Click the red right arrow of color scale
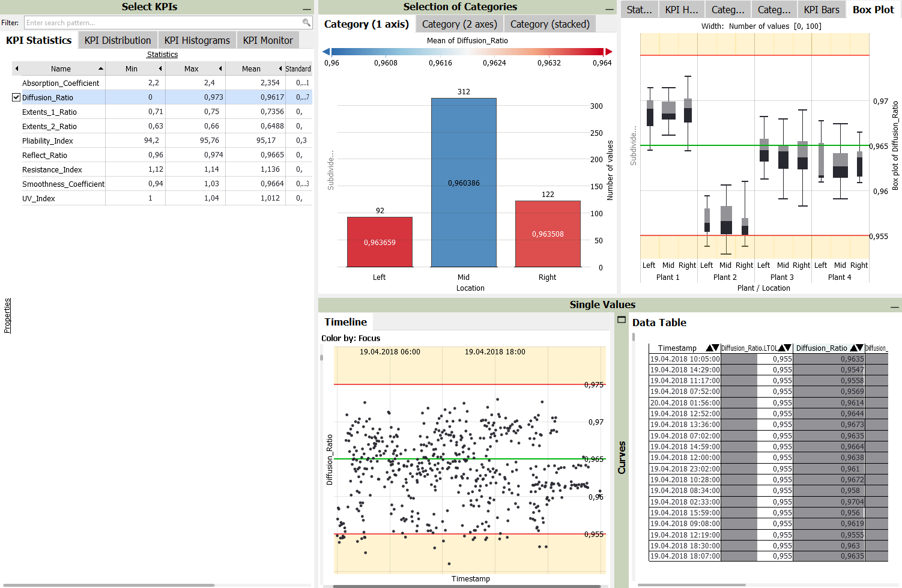The height and width of the screenshot is (588, 902). click(608, 52)
